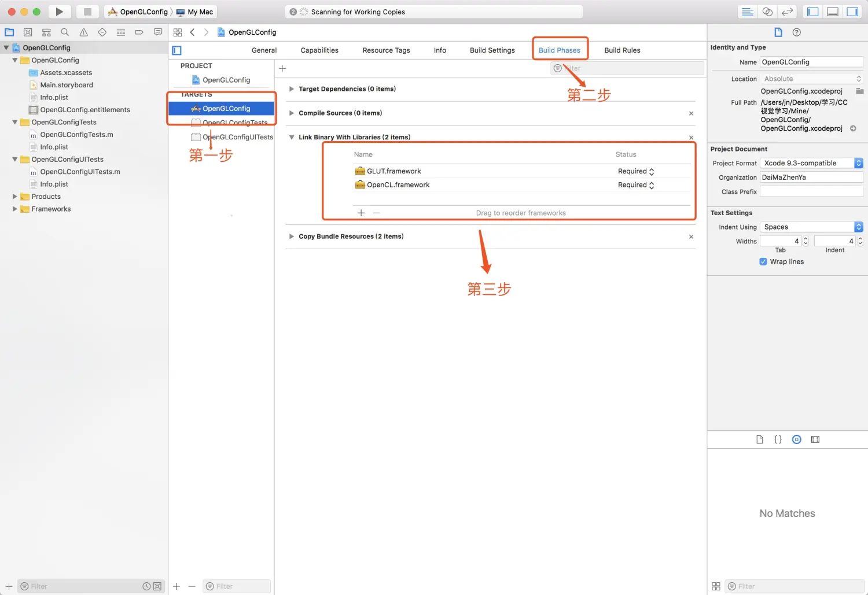Switch to Standard editor

[748, 12]
